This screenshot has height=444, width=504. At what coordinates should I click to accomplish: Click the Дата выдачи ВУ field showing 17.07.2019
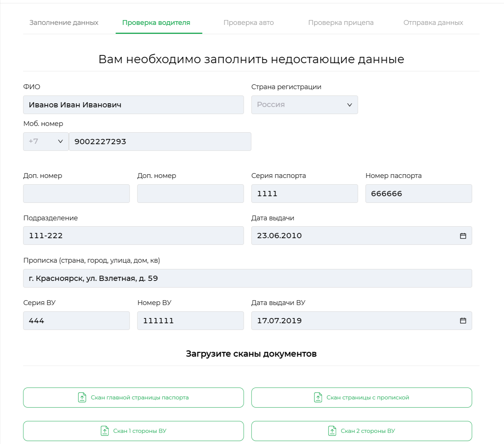[x=362, y=321]
